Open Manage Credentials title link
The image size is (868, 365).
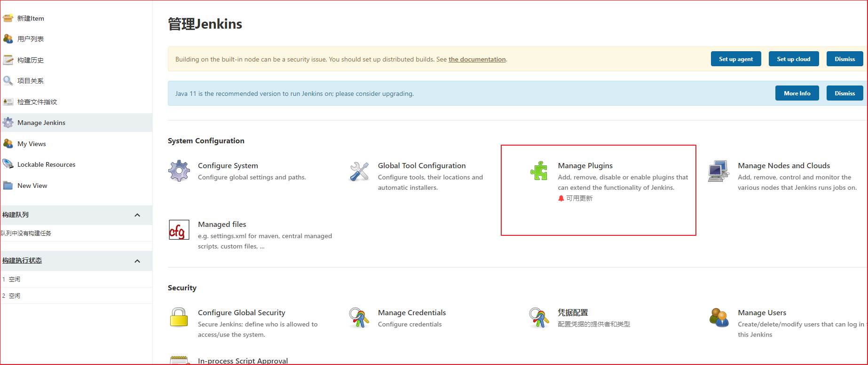pos(412,312)
